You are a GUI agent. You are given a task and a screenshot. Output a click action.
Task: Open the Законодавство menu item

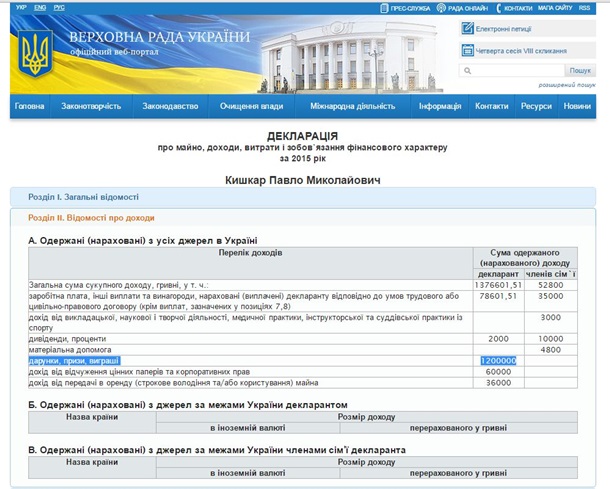(x=170, y=106)
